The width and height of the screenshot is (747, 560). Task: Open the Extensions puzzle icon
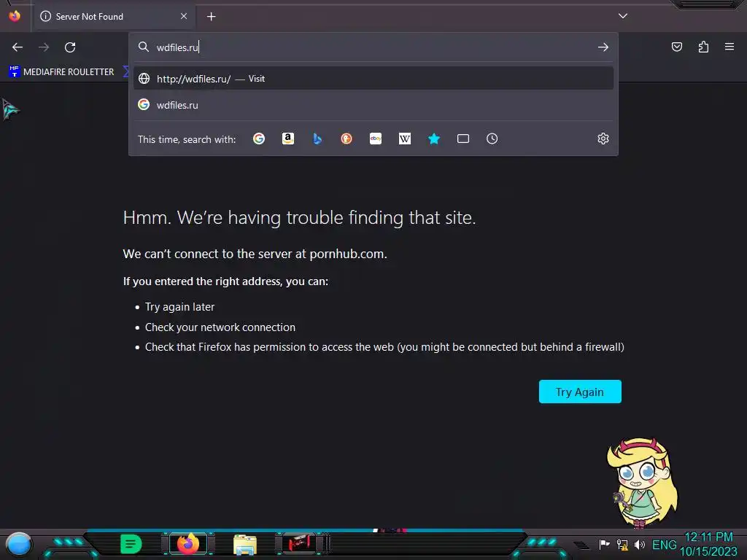[703, 47]
